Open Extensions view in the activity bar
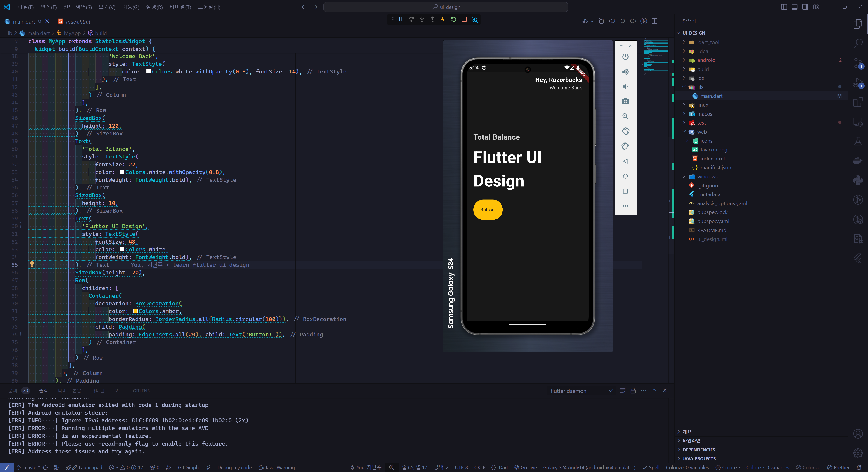Viewport: 868px width, 472px height. tap(858, 102)
